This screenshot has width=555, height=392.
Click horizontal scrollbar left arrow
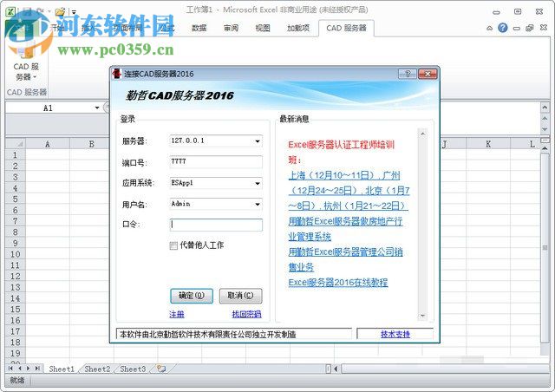tap(336, 369)
